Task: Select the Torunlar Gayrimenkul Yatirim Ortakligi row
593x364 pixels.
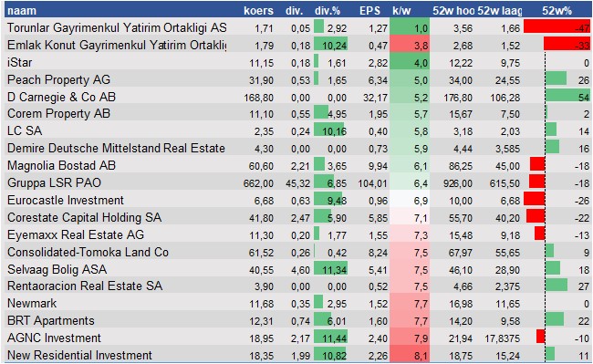Action: [297, 27]
